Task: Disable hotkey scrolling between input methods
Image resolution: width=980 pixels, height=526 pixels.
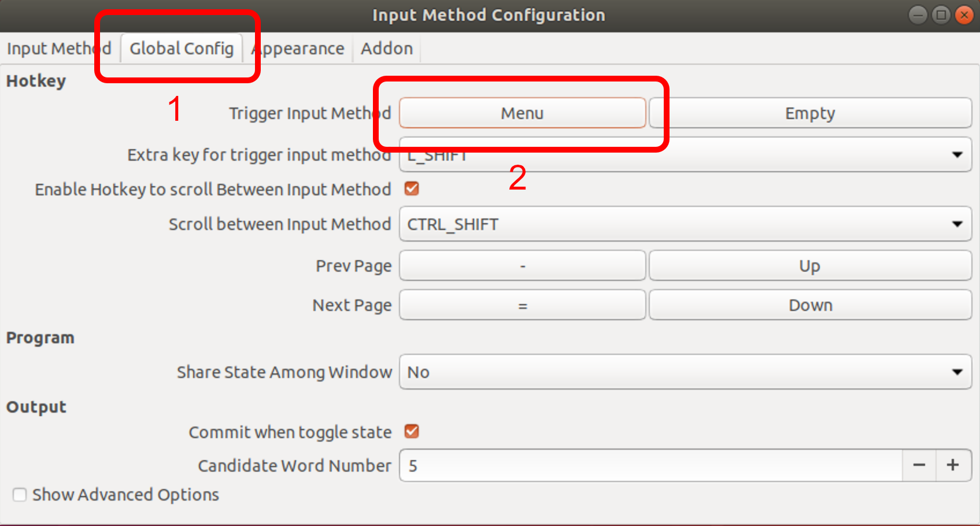Action: [x=412, y=188]
